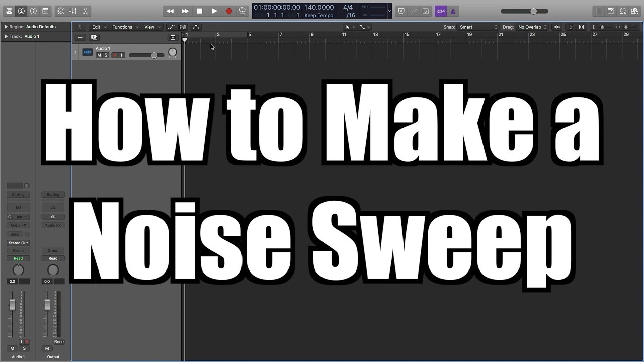Viewport: 644px width, 362px height.
Task: Open the Edit menu in tracks area
Action: tap(99, 27)
